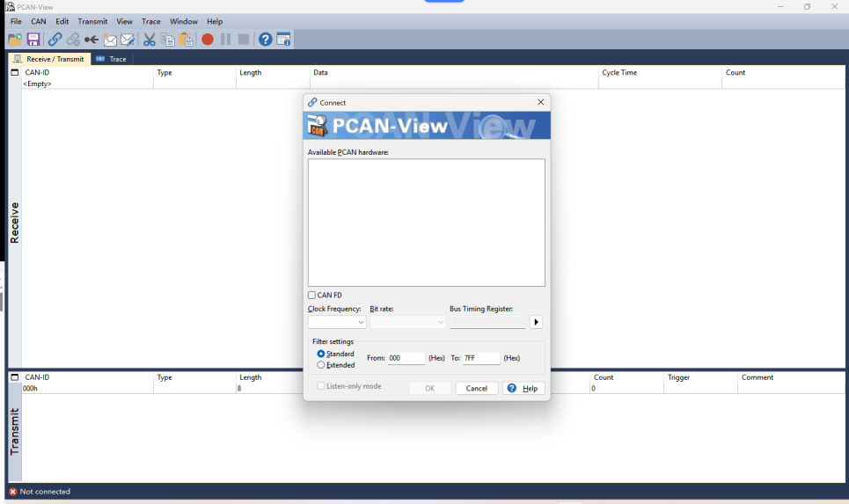Click the Receive Length column header
The image size is (849, 504).
click(x=273, y=72)
